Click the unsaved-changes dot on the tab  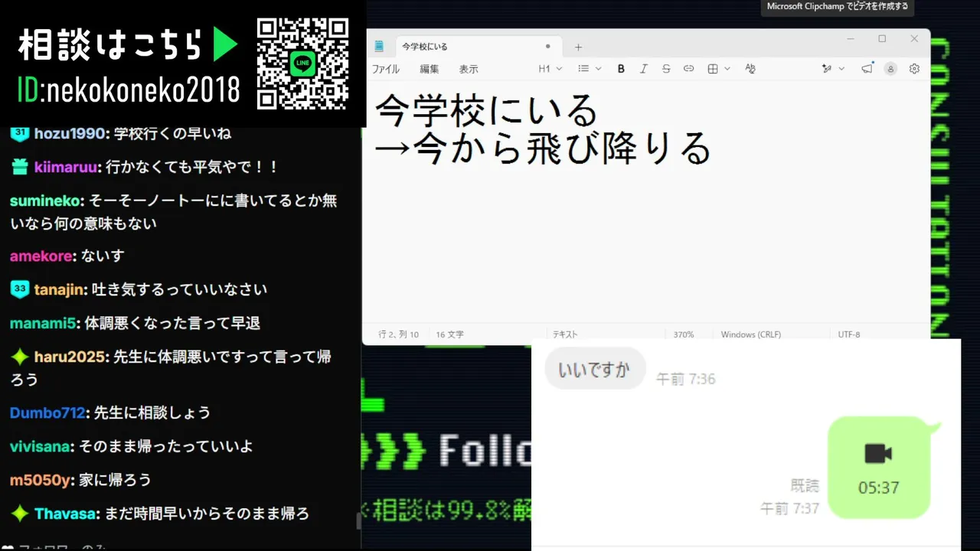pos(547,47)
